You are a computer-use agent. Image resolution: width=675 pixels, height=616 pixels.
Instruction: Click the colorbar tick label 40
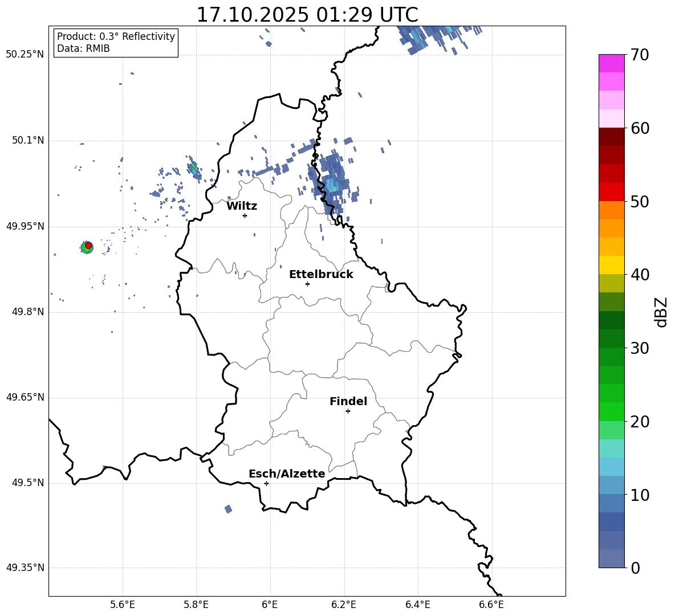coord(640,275)
